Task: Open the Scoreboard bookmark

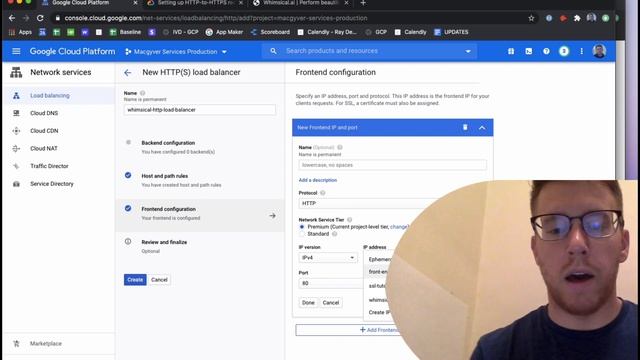Action: click(x=271, y=32)
